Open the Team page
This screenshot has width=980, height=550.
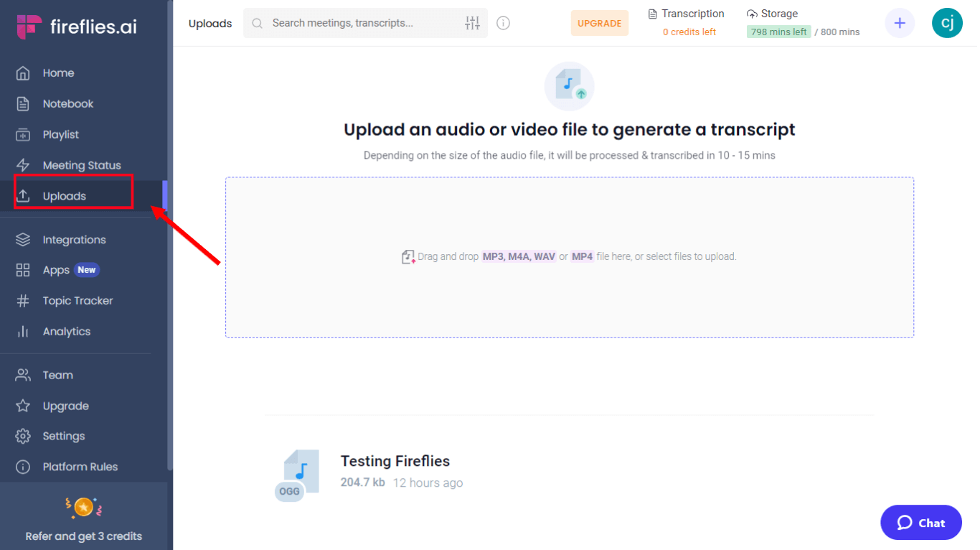58,376
